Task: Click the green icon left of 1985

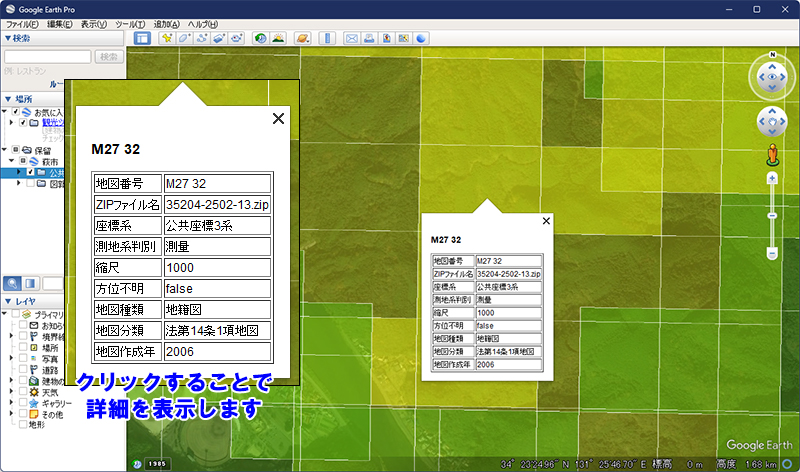Action: 137,464
